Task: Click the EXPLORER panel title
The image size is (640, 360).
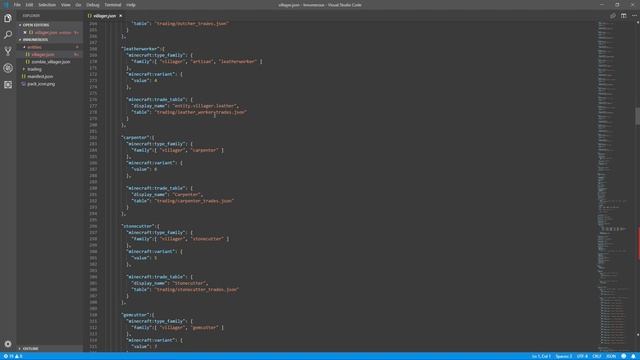Action: [x=31, y=16]
